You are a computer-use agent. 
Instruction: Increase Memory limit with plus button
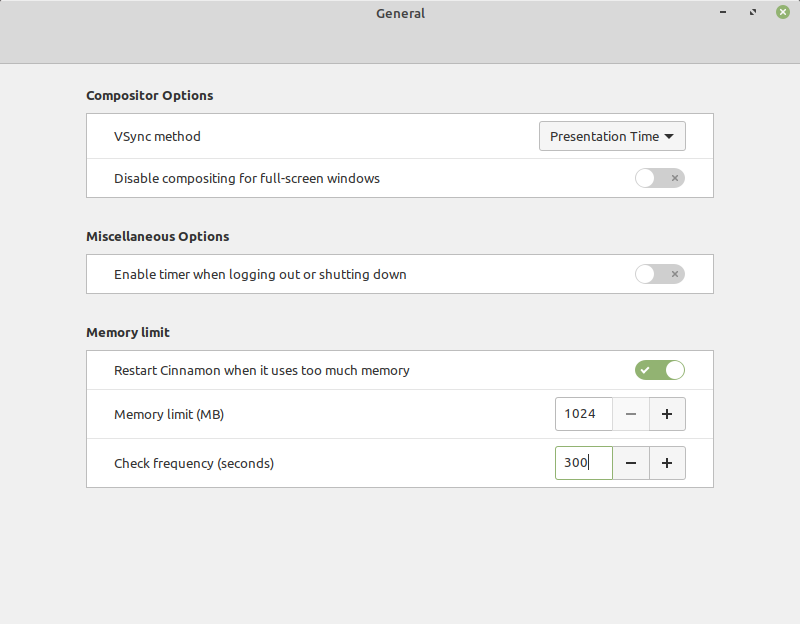(667, 414)
